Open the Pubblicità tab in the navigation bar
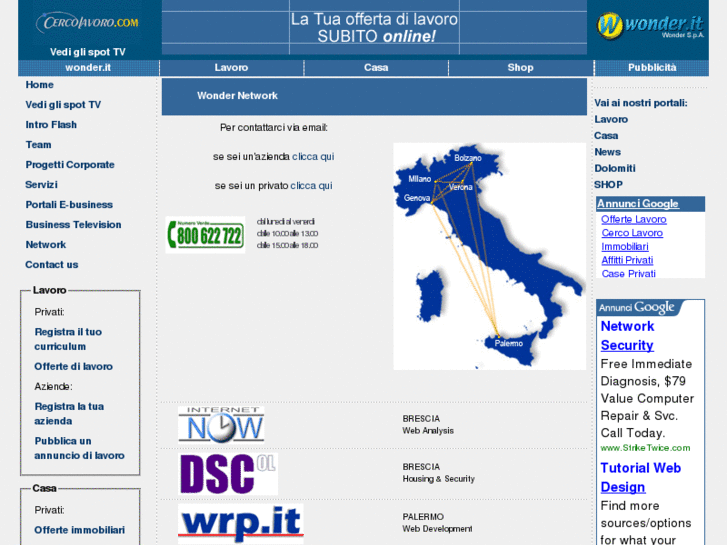The height and width of the screenshot is (545, 727). point(652,68)
